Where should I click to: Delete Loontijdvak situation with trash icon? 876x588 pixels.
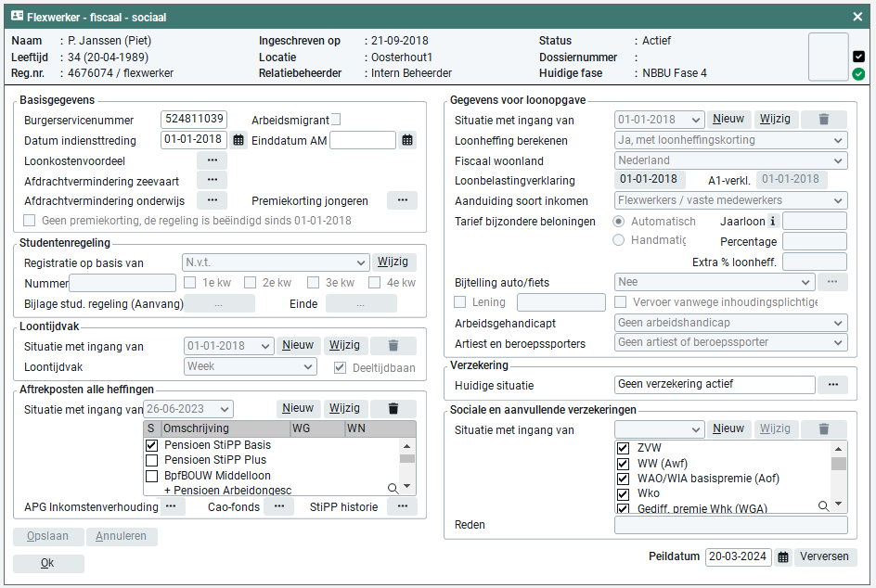[x=393, y=346]
